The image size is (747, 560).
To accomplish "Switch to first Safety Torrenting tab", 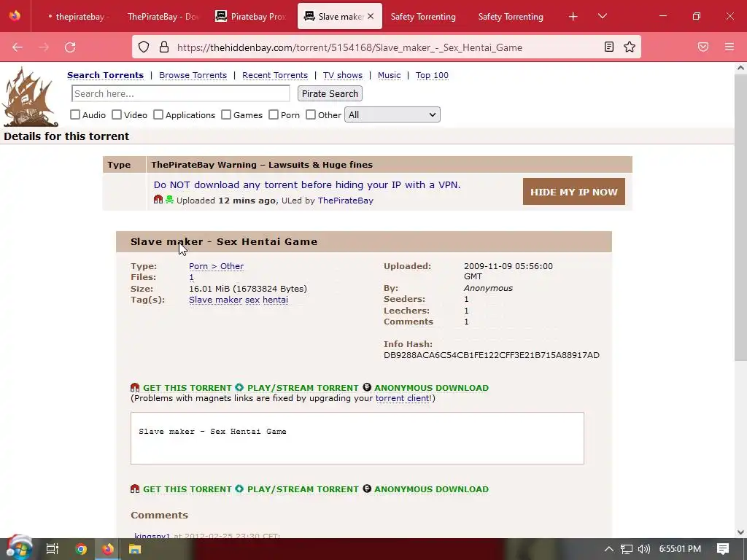I will [423, 17].
